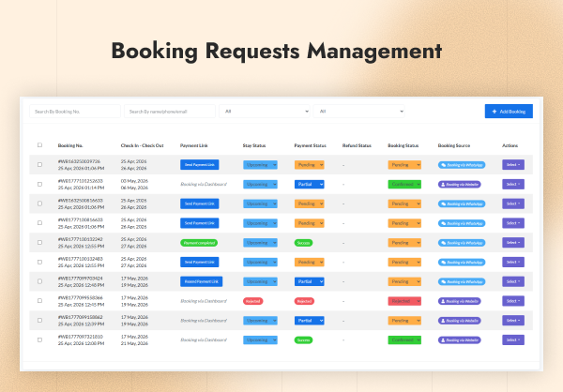The image size is (563, 392).
Task: Send Payment Link for booking #WB1777100816633
Action: [199, 223]
